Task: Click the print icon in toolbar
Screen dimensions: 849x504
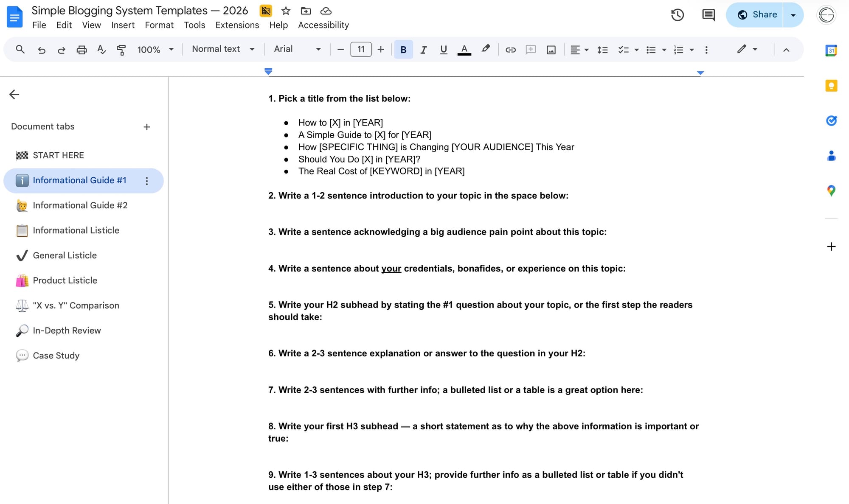Action: click(x=82, y=50)
